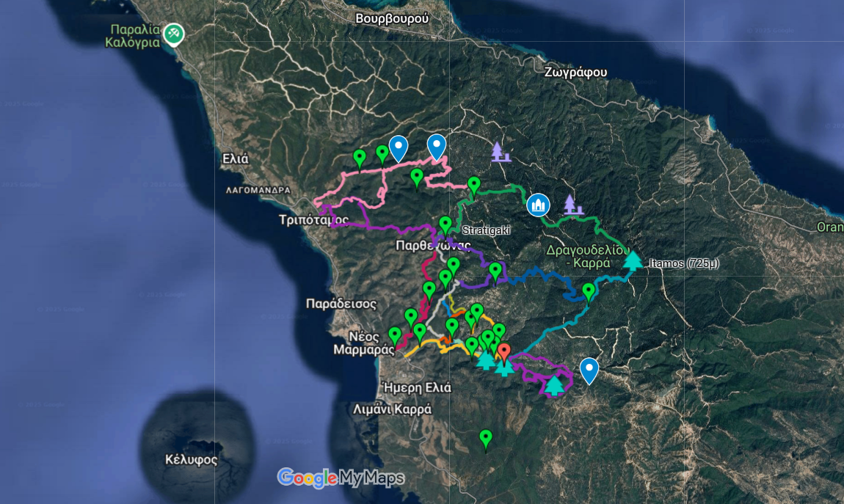Viewport: 844px width, 504px height.
Task: Open the Google My Maps logo link
Action: [x=341, y=478]
